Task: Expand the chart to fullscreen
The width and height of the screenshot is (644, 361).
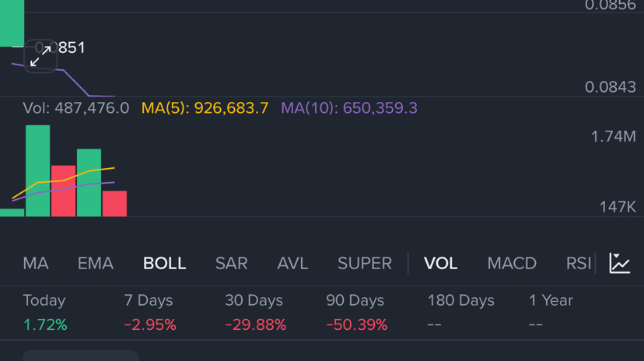Action: pyautogui.click(x=40, y=55)
